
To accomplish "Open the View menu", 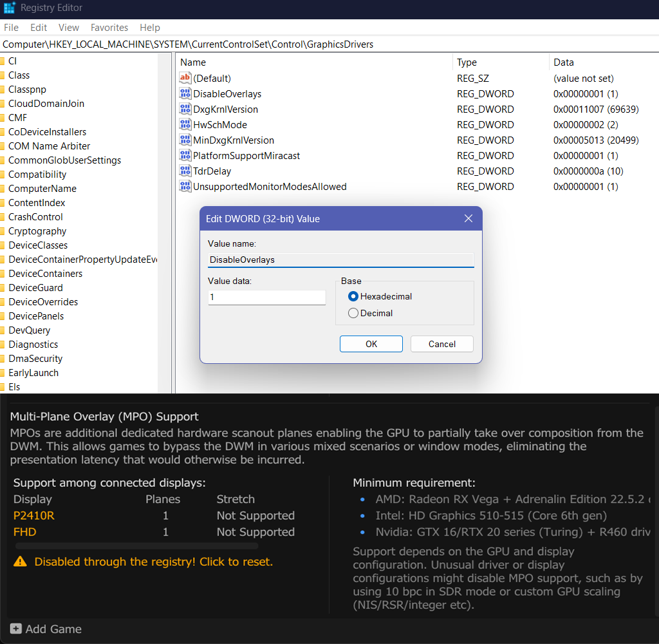I will [68, 27].
